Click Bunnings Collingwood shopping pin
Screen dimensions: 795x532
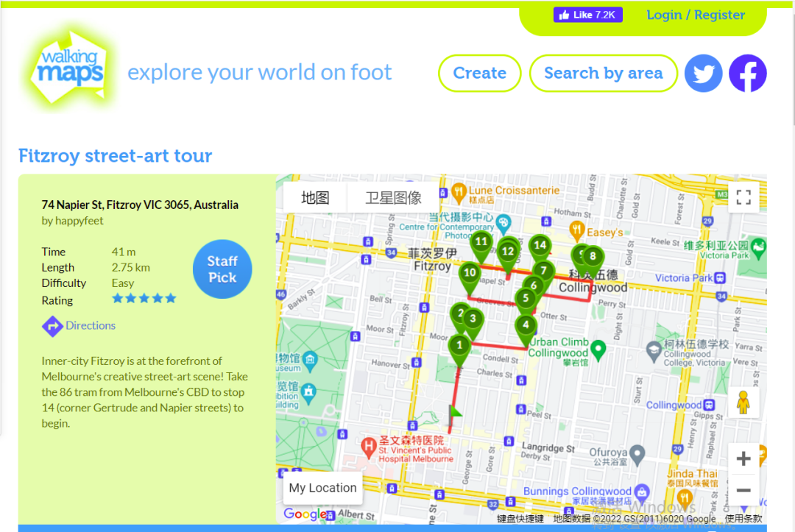(x=642, y=492)
